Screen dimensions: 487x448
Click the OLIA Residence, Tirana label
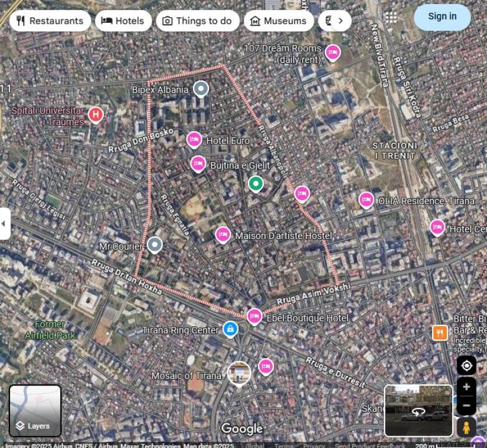pyautogui.click(x=426, y=201)
